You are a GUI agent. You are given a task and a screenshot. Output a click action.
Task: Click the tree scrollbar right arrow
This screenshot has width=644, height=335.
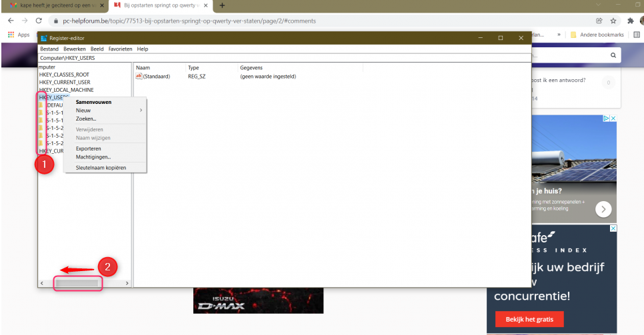pyautogui.click(x=127, y=283)
